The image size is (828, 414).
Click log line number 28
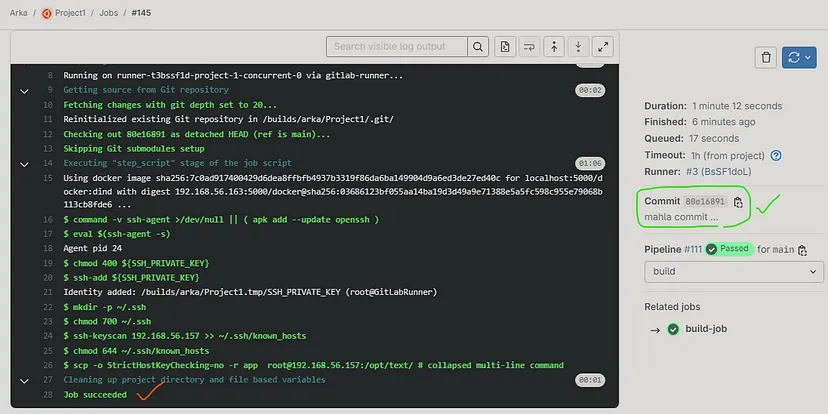coord(48,395)
